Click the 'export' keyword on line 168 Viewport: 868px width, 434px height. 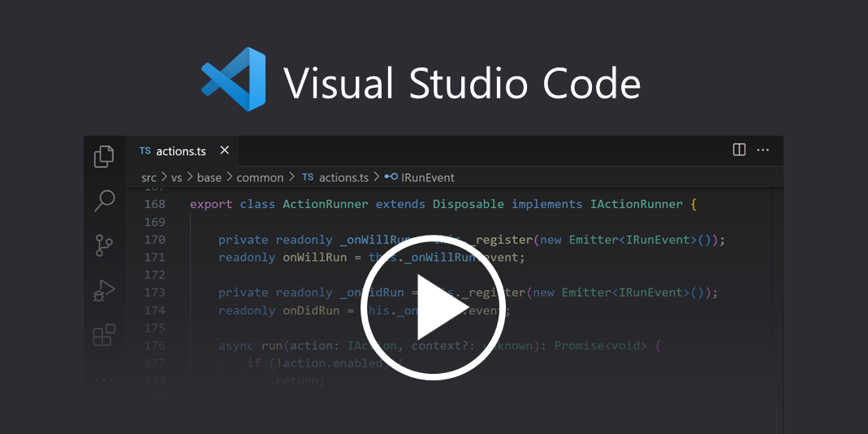tap(211, 204)
